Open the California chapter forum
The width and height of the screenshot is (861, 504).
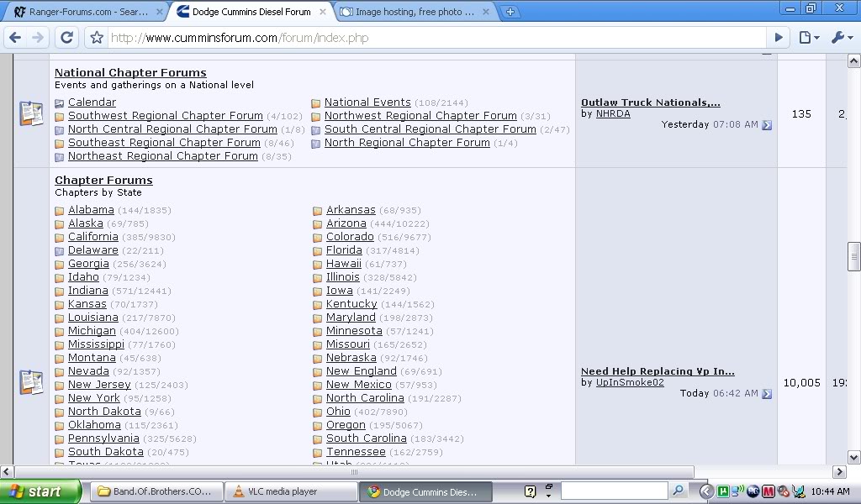(x=92, y=236)
